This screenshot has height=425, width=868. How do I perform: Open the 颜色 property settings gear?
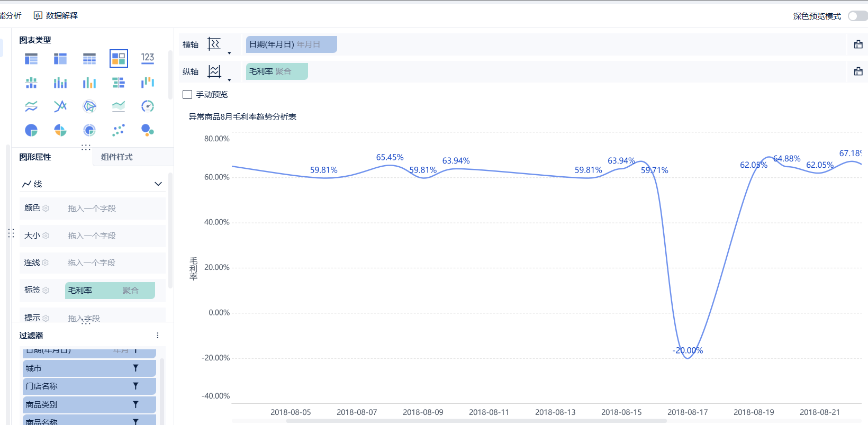coord(46,209)
